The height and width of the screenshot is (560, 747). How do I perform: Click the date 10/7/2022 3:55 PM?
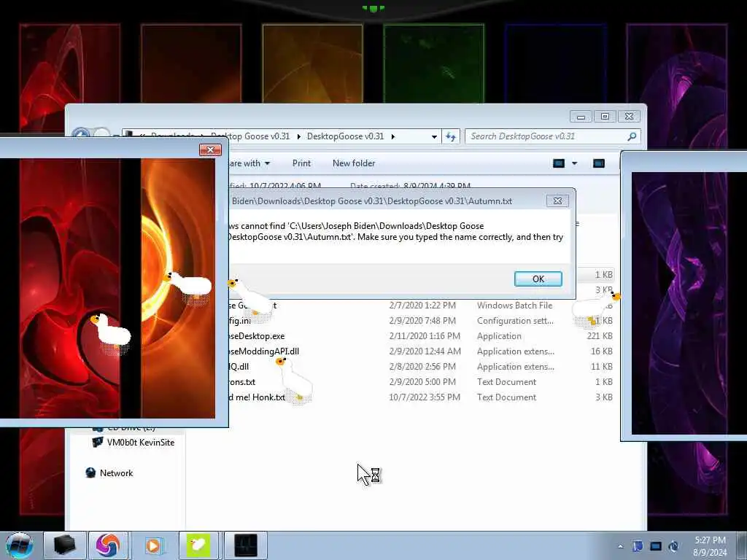(x=425, y=397)
